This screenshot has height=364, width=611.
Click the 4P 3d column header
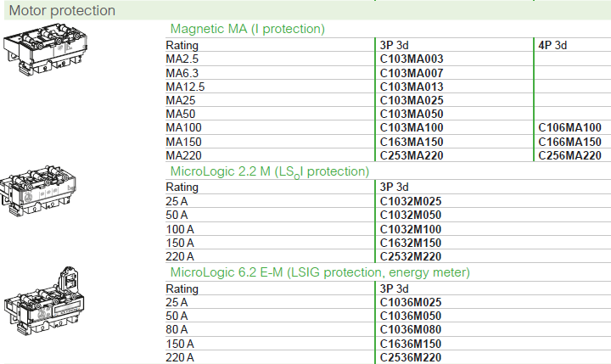(x=552, y=45)
